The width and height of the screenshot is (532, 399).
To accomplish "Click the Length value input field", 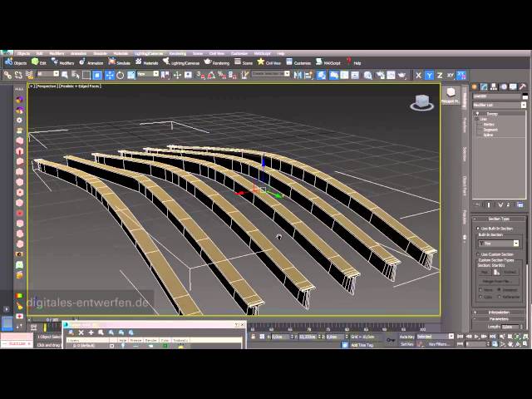I will point(510,327).
